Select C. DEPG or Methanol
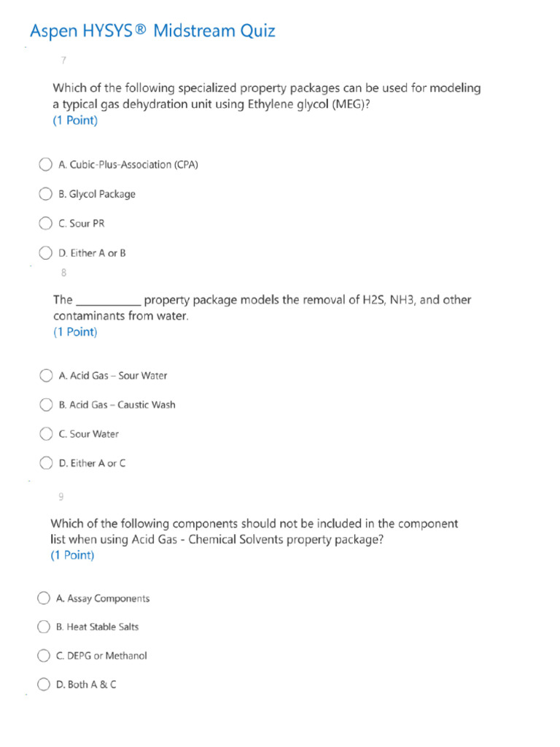560x747 pixels. pyautogui.click(x=43, y=656)
